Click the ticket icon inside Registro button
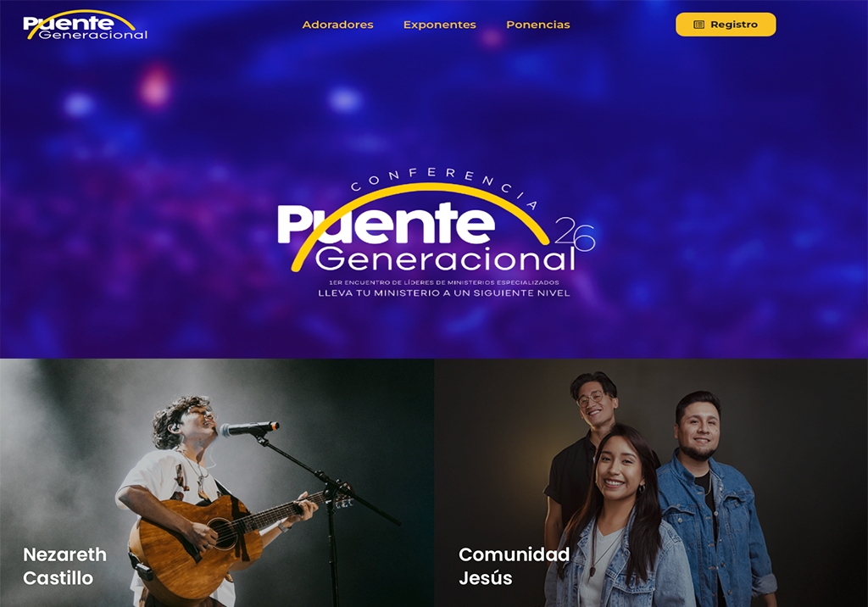The height and width of the screenshot is (607, 868). (x=699, y=25)
